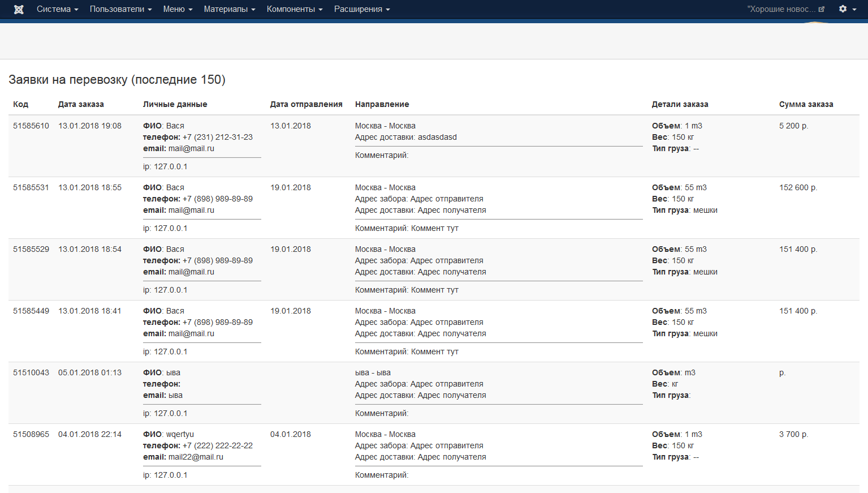Open the Материалы menu
The image size is (868, 493).
(229, 9)
